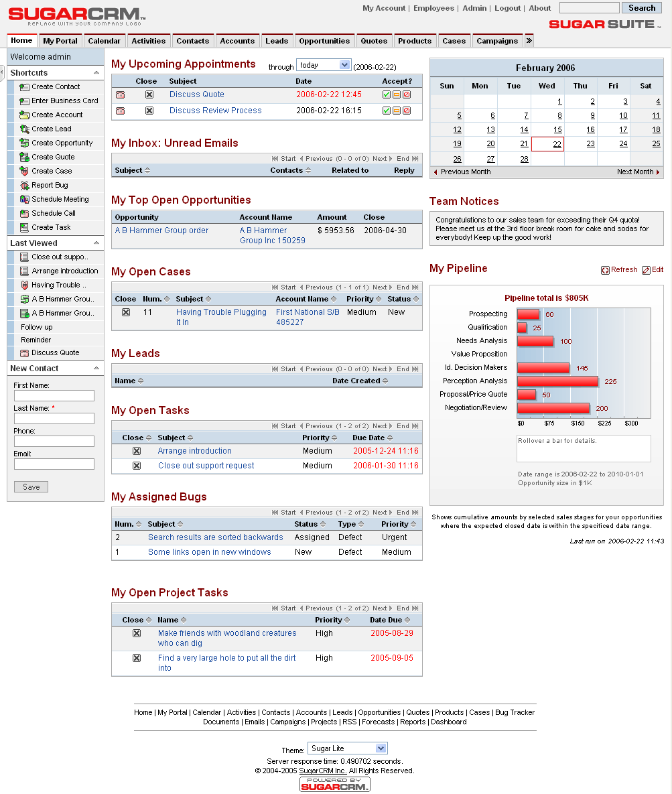Viewport: 672px width, 794px height.
Task: Save the new contact
Action: pos(31,487)
